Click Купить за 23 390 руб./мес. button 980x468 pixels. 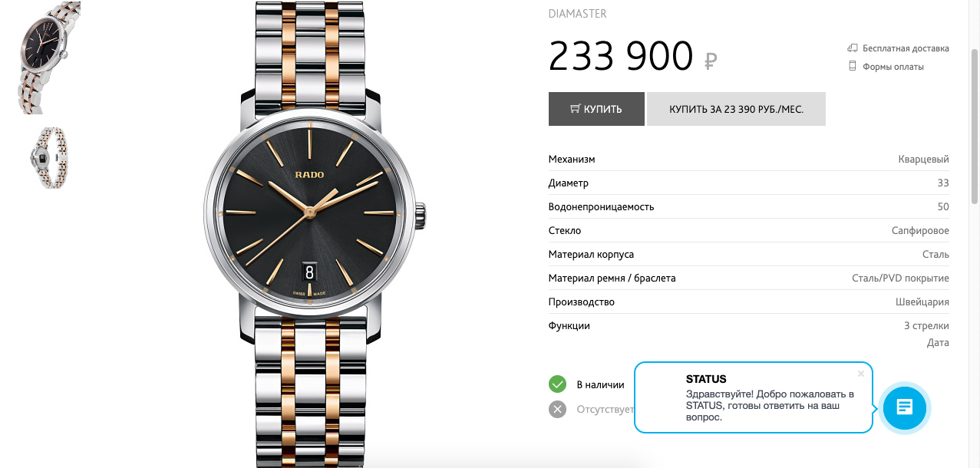736,109
